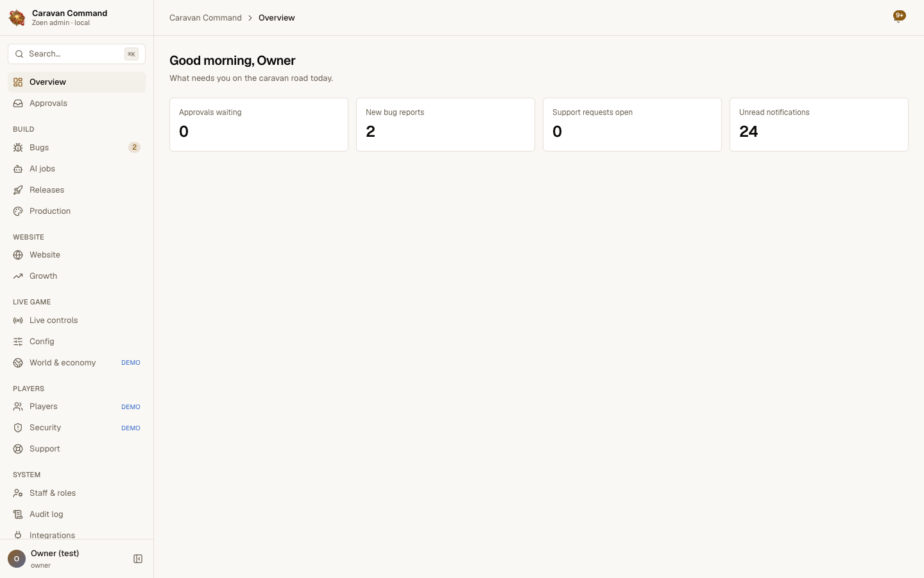This screenshot has height=578, width=924.
Task: Open Website via the globe icon
Action: 18,255
